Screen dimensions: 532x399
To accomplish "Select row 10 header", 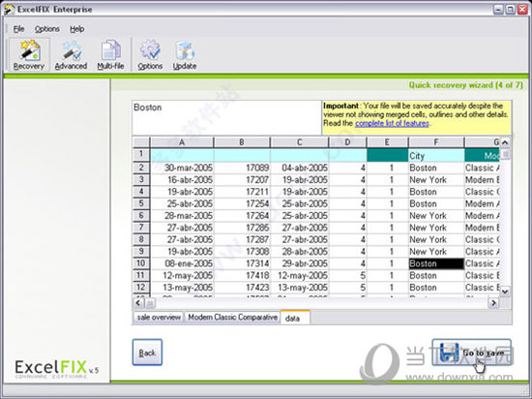I will pyautogui.click(x=141, y=263).
